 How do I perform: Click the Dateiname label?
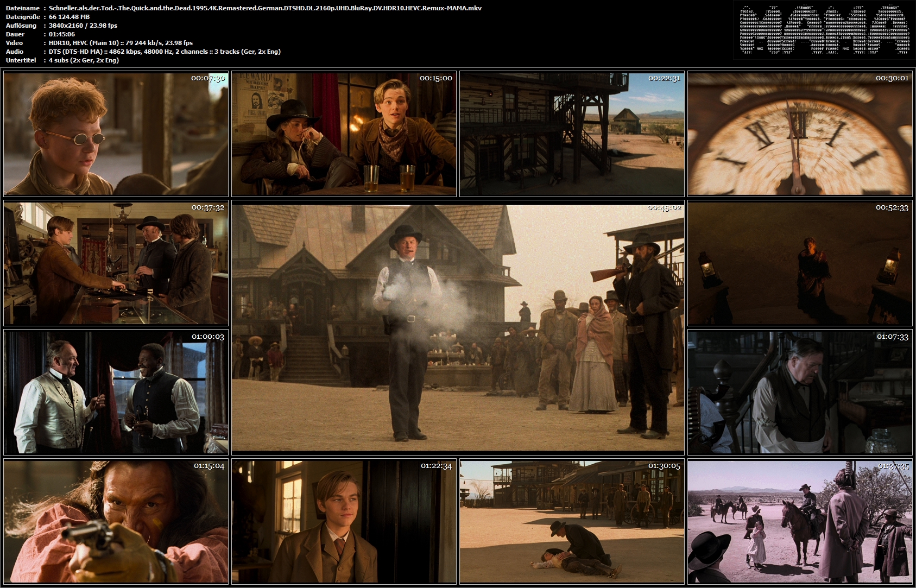pos(22,8)
